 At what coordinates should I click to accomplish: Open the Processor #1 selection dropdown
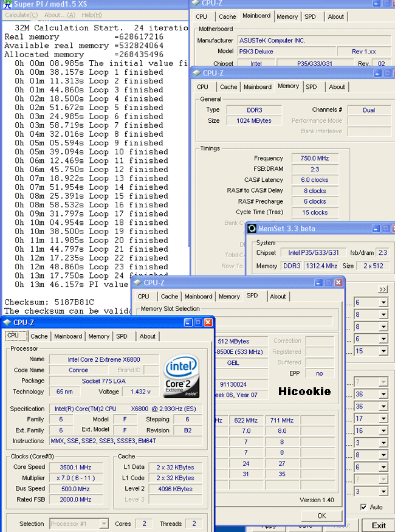tap(79, 524)
